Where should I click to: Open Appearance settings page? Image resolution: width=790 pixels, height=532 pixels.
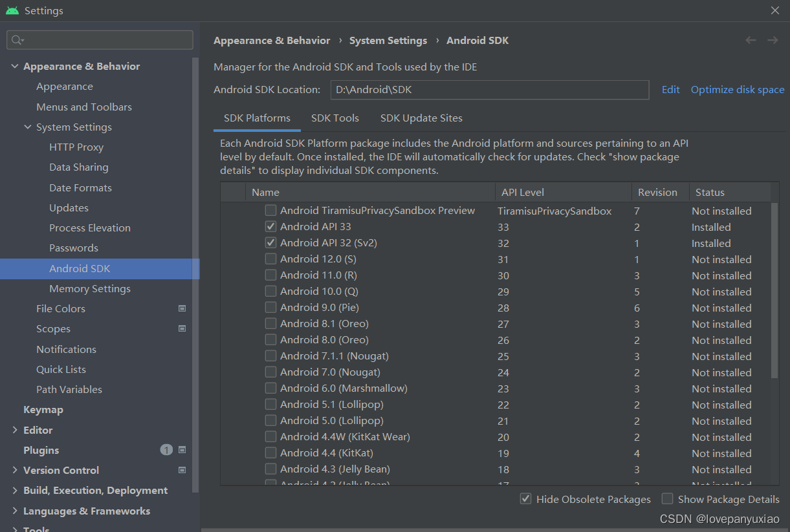coord(65,87)
